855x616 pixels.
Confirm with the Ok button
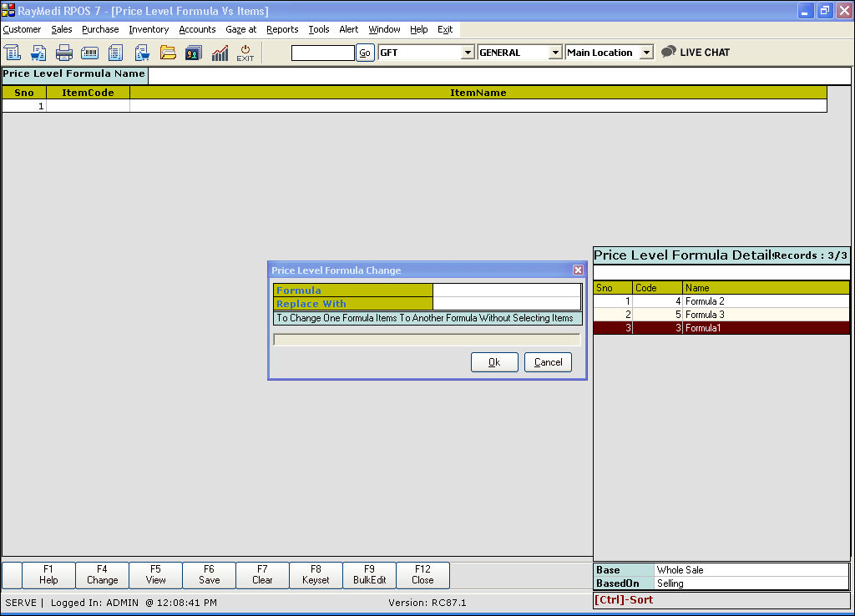click(x=494, y=362)
